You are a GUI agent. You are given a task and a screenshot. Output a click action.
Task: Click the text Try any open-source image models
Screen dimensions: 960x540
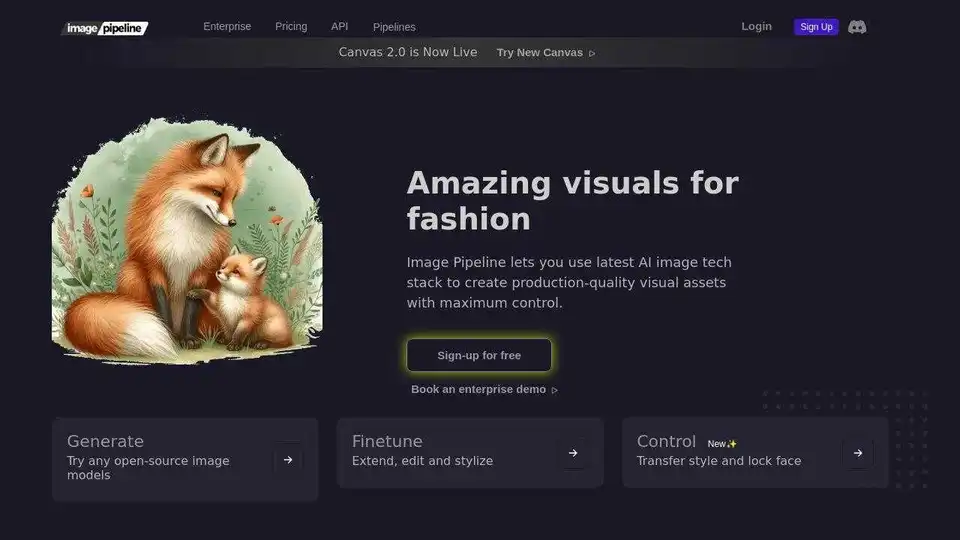[148, 468]
